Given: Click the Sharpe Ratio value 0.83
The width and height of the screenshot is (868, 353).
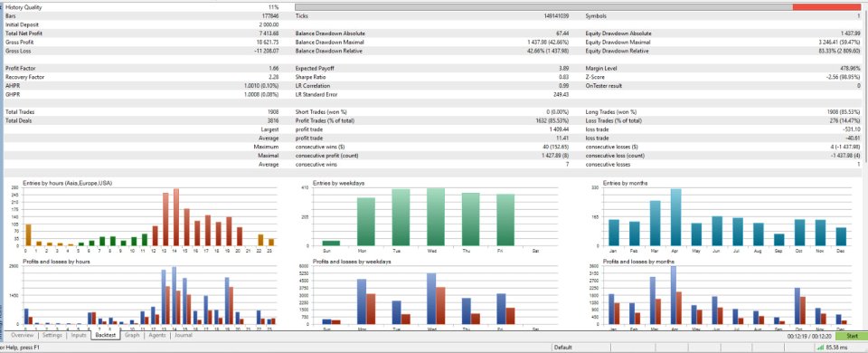Looking at the screenshot, I should pos(564,77).
